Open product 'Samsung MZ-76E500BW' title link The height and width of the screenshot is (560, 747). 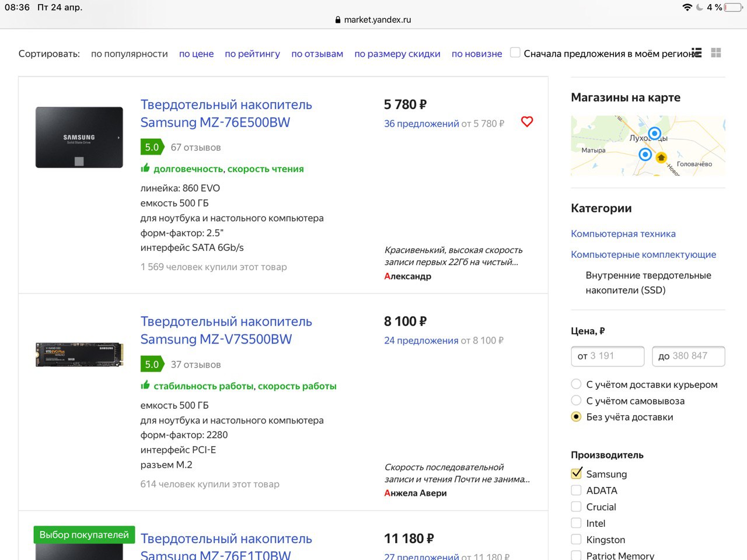tap(226, 113)
